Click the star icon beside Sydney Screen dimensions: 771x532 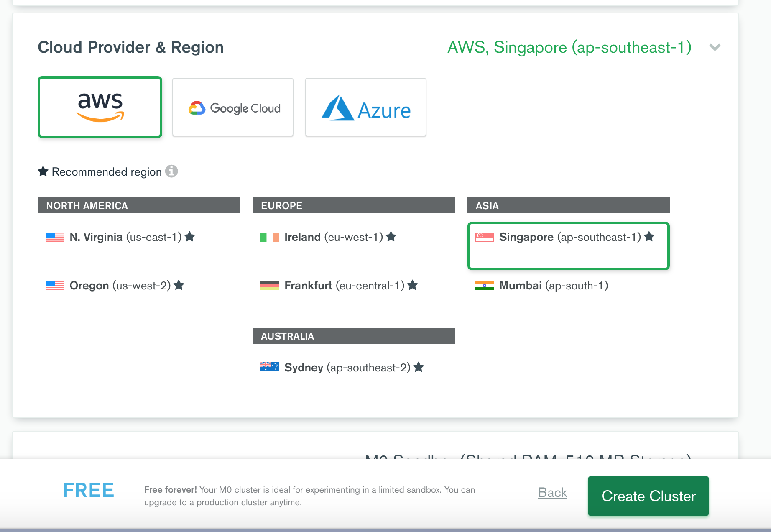(419, 367)
